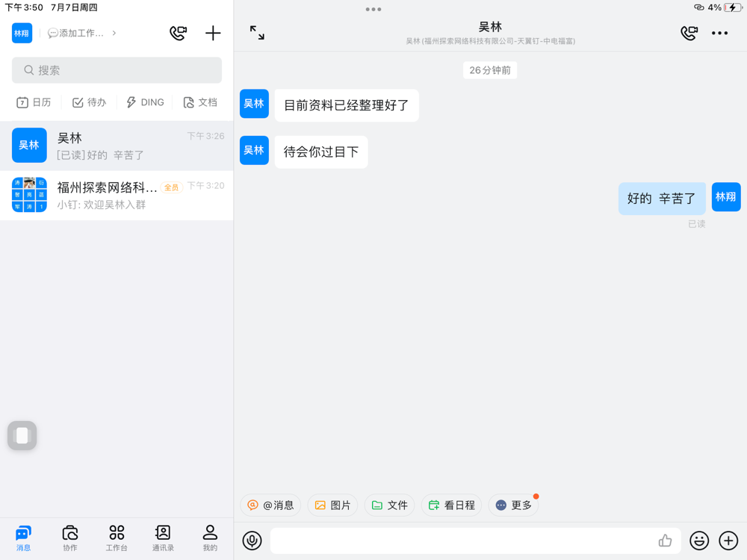Expand the 添加工作 status chevron

coord(114,33)
